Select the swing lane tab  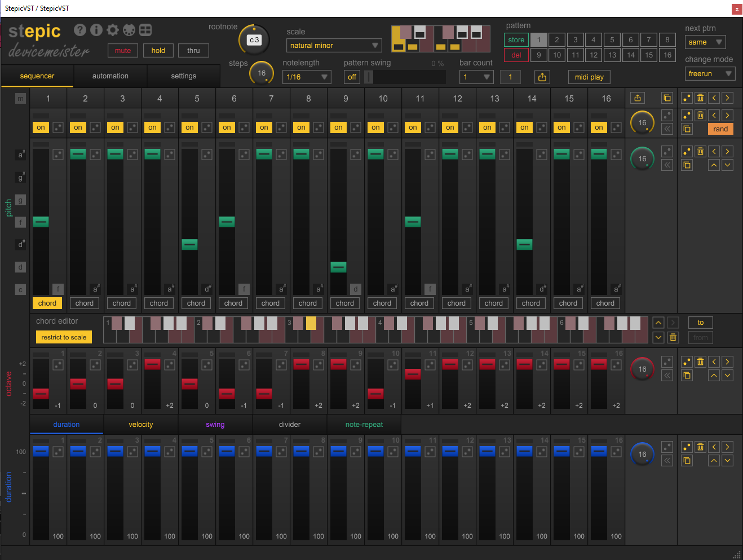pyautogui.click(x=215, y=425)
